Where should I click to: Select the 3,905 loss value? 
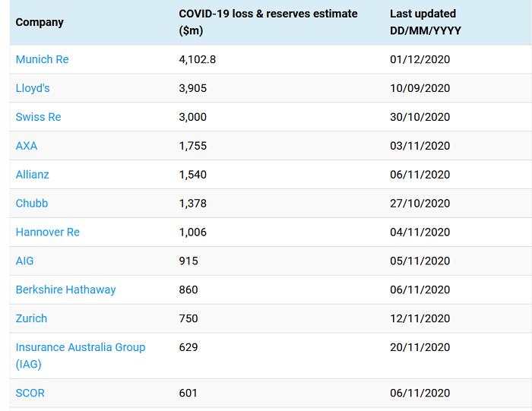tap(192, 89)
